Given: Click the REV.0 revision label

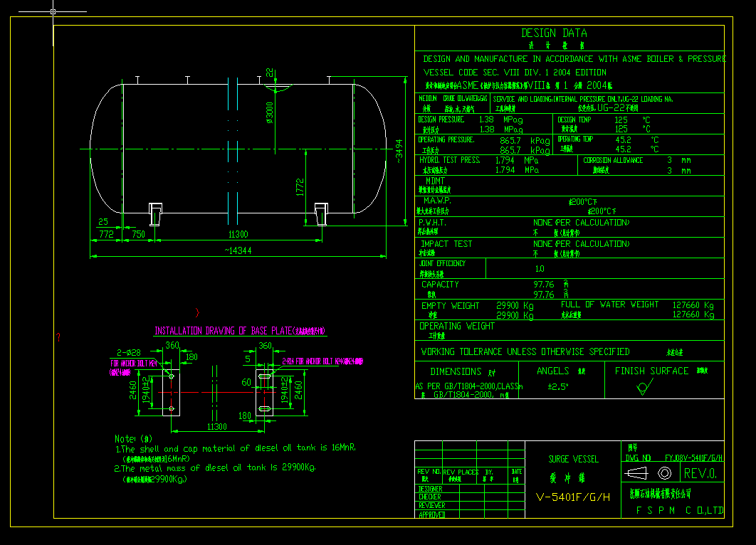Looking at the screenshot, I should tap(701, 473).
